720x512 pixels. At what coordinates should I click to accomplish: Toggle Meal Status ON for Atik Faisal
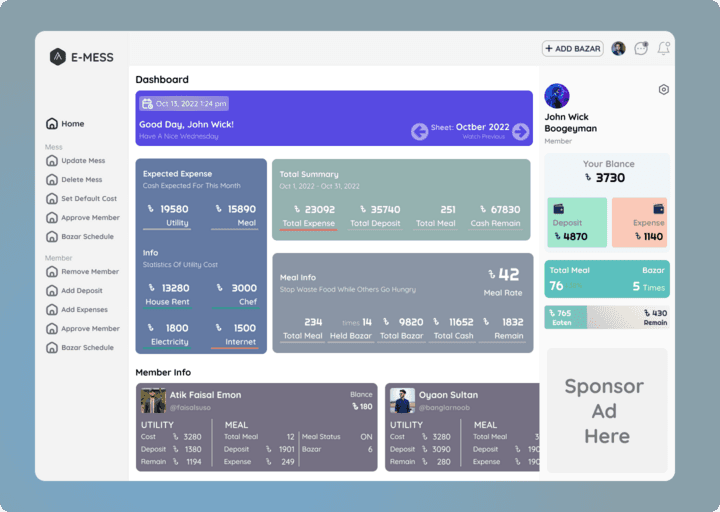[366, 436]
